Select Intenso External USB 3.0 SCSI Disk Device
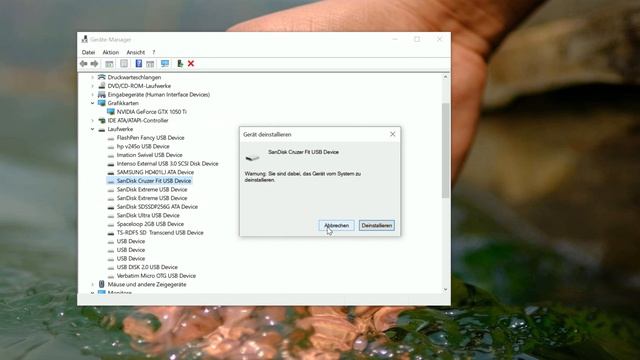The image size is (640, 360). pos(167,164)
